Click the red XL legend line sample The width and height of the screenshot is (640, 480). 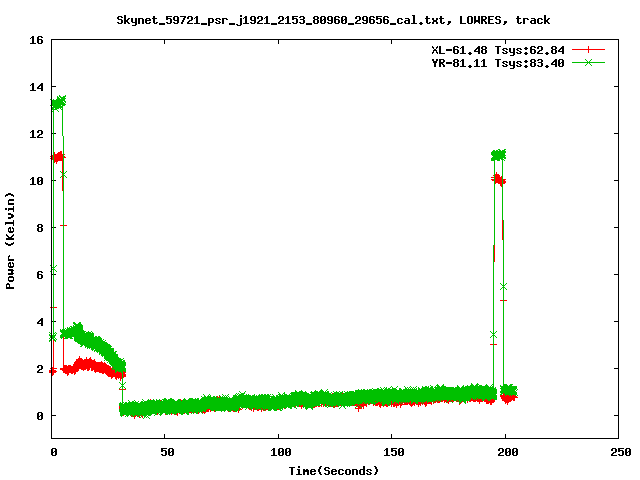[588, 50]
